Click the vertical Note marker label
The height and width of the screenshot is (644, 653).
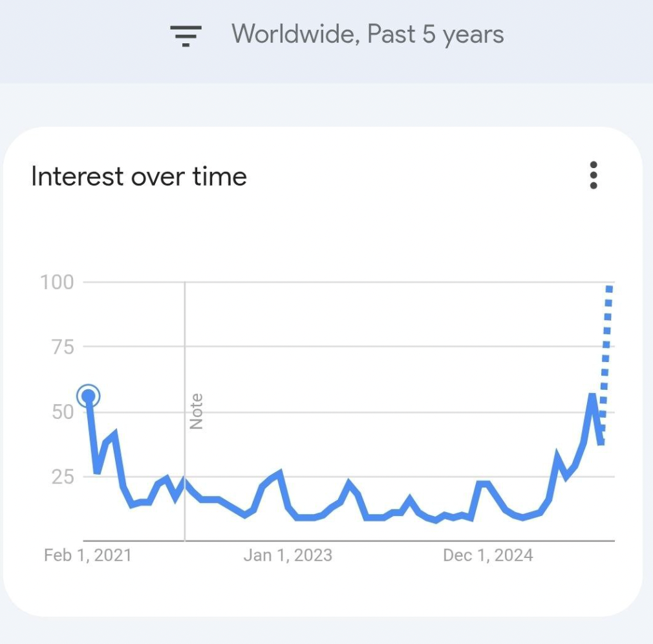click(196, 411)
